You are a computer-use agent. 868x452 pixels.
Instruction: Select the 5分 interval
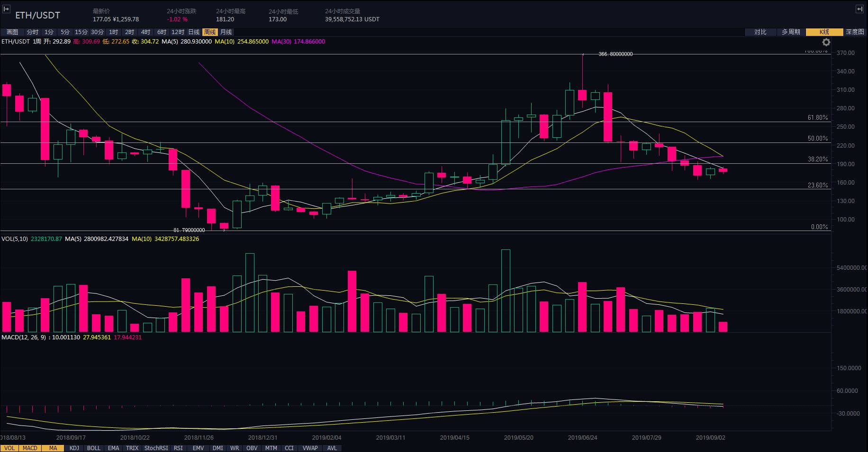point(65,32)
